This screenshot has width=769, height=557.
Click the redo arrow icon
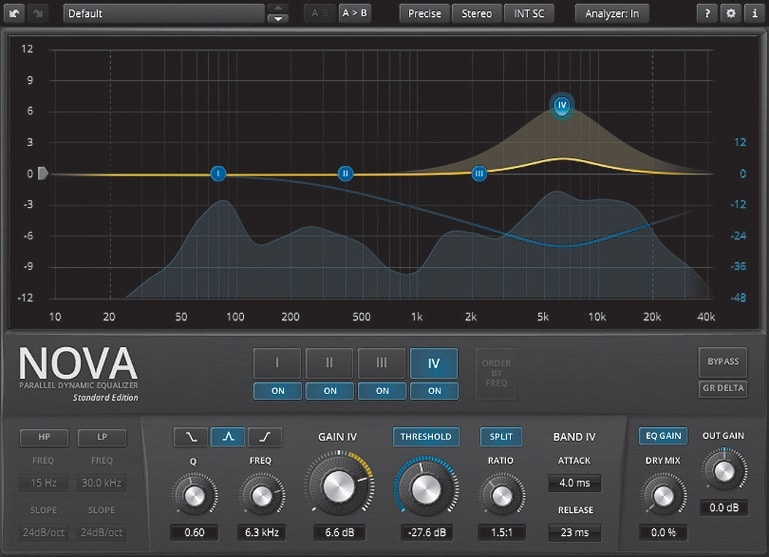pyautogui.click(x=38, y=13)
